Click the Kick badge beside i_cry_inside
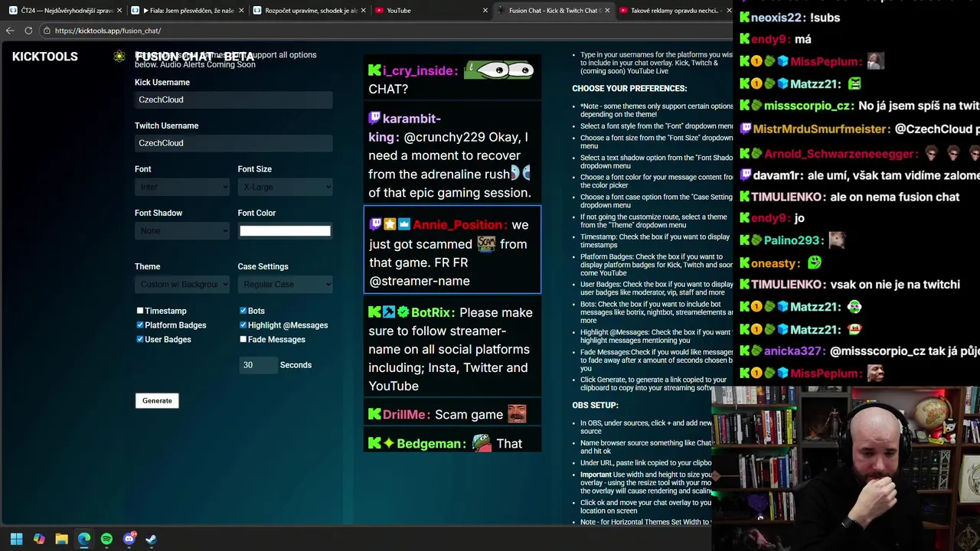Viewport: 980px width, 551px height. click(374, 70)
